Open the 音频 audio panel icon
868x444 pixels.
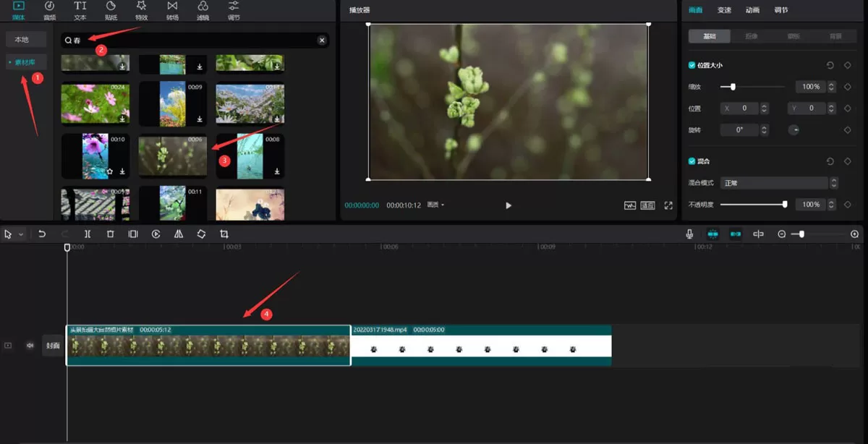point(49,9)
